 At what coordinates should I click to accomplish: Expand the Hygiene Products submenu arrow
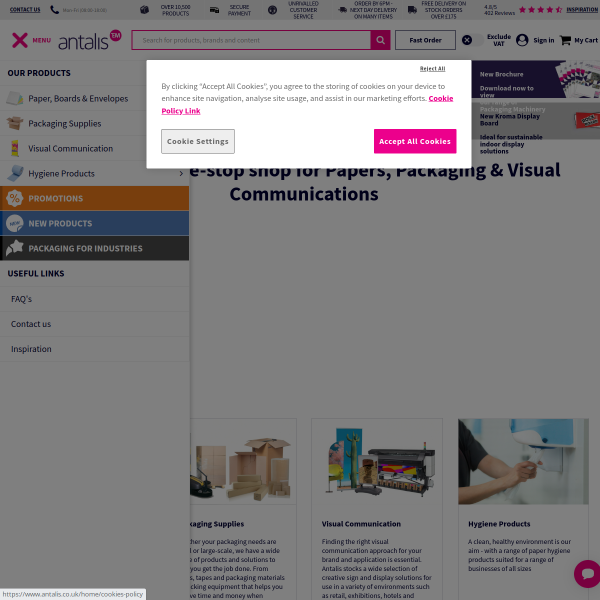coord(181,173)
